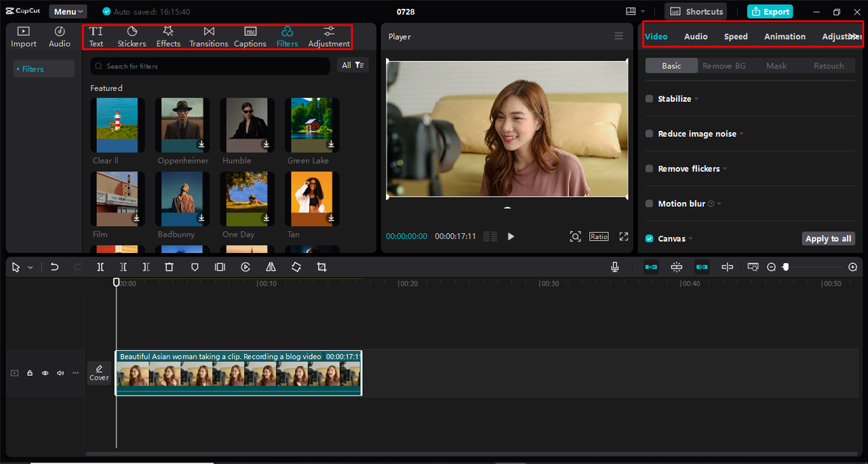Hide the video track with eye icon
The height and width of the screenshot is (464, 868).
(x=45, y=373)
